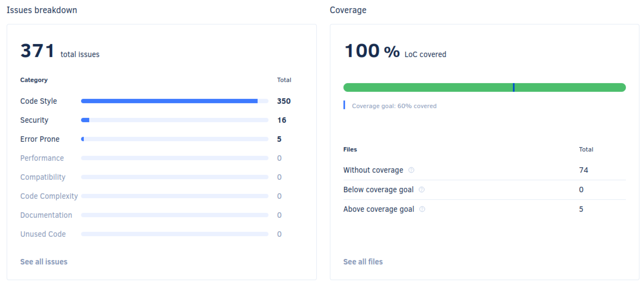Screen dimensions: 644x285
Task: Click the Security issues count 16
Action: click(282, 120)
